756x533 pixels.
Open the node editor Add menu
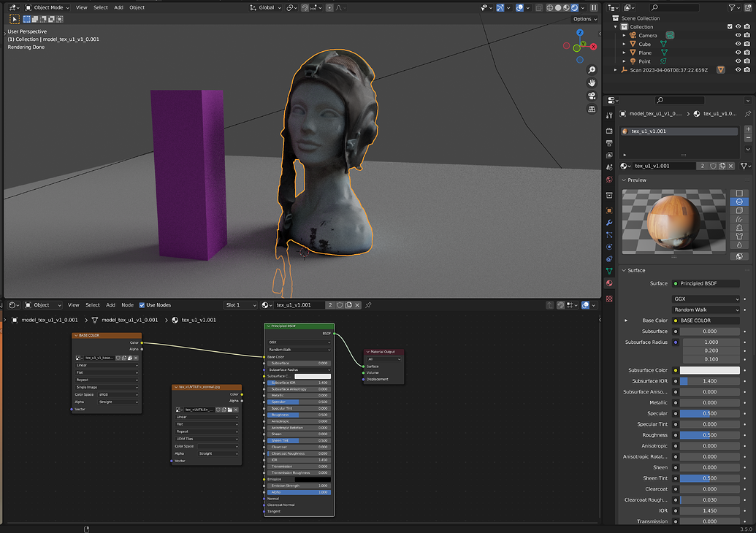110,305
